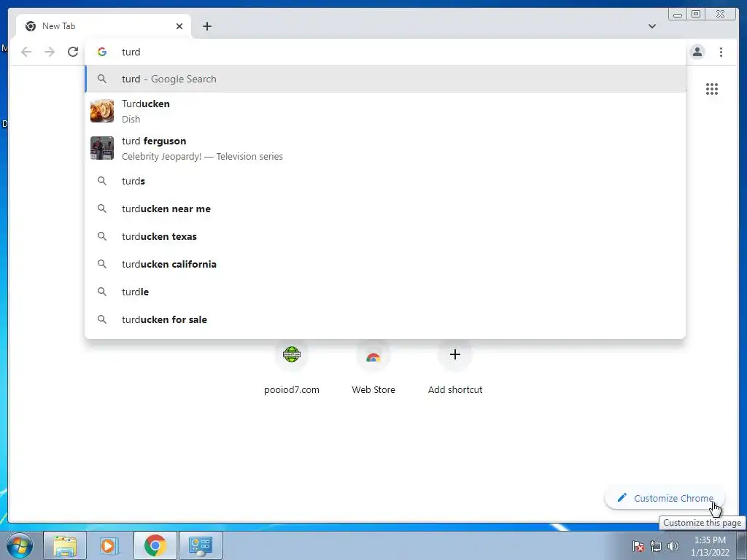Open a new tab with the plus button
Image resolution: width=747 pixels, height=560 pixels.
[x=206, y=26]
